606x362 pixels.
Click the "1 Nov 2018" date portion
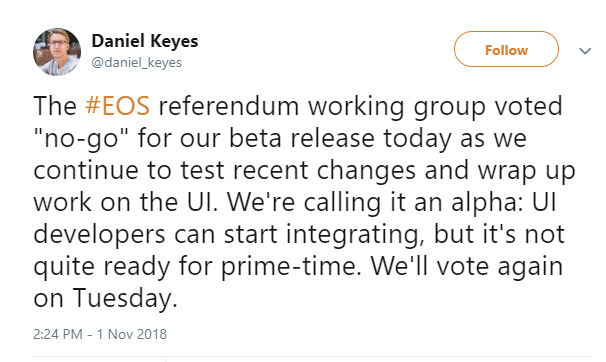(132, 334)
